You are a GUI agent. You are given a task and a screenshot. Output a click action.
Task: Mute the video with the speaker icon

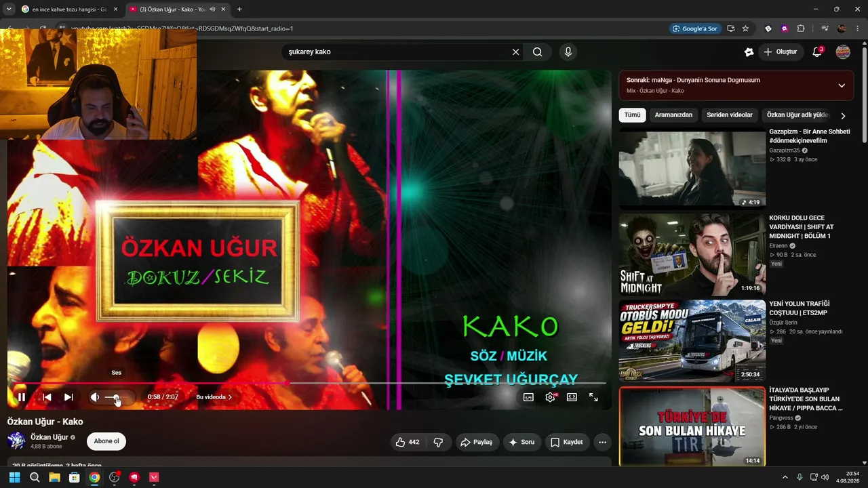click(x=95, y=397)
